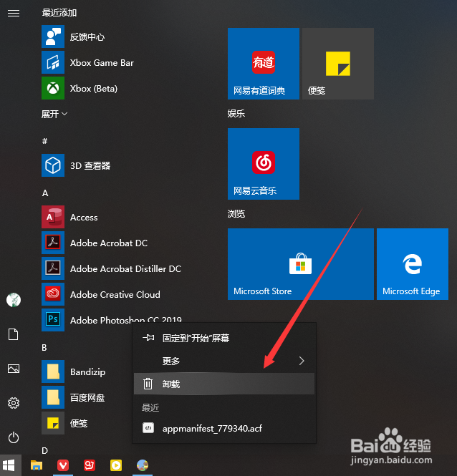Open File Explorer on taskbar
This screenshot has height=476, width=457.
click(x=37, y=465)
